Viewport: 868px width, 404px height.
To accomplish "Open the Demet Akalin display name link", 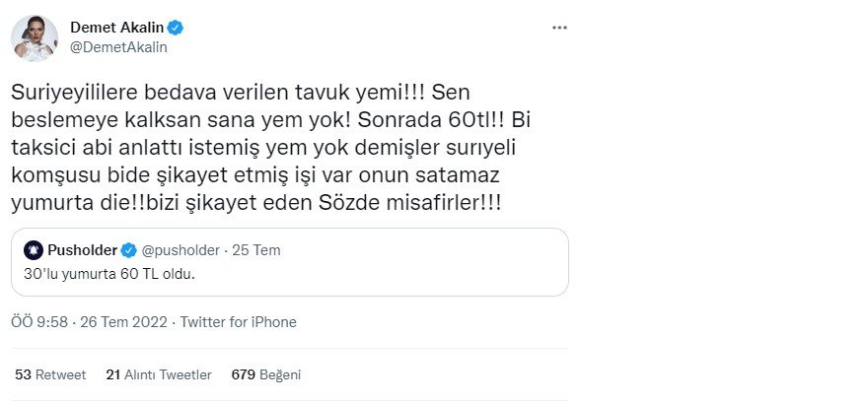I will click(116, 26).
